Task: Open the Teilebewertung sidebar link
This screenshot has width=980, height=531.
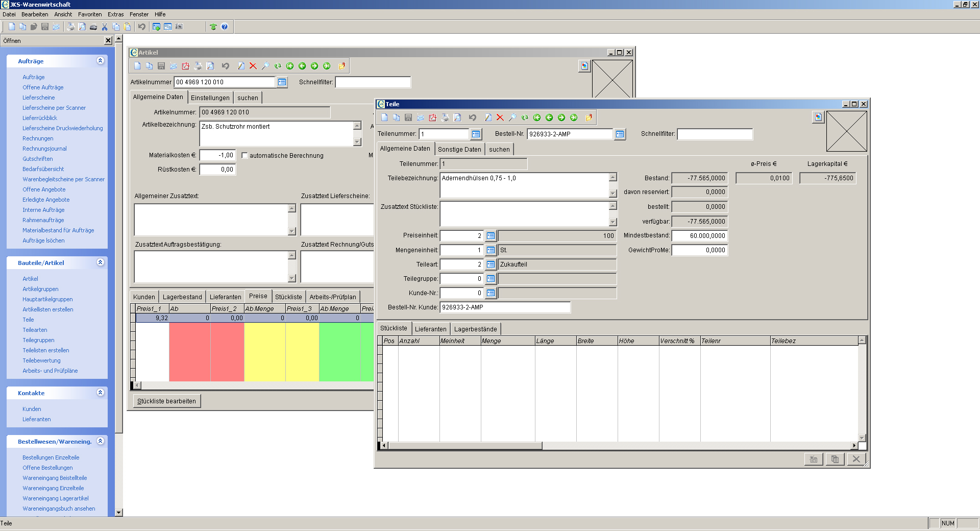Action: [41, 360]
